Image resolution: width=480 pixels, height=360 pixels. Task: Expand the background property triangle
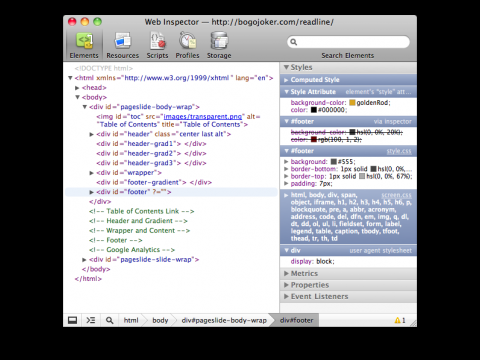point(286,162)
